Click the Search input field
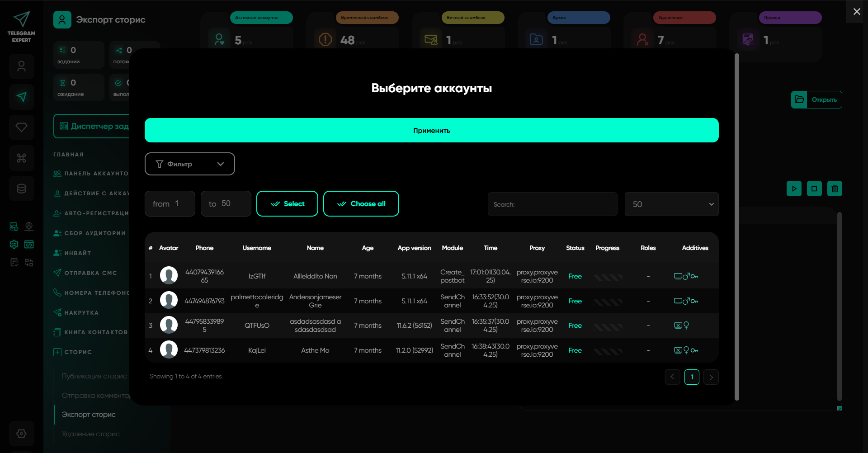This screenshot has height=453, width=868. (552, 204)
